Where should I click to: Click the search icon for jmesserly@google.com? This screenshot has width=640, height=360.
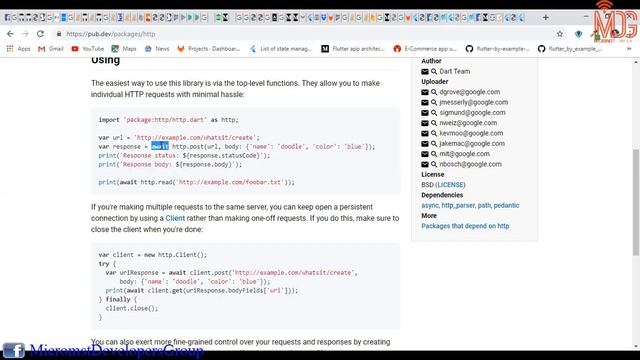coord(434,102)
